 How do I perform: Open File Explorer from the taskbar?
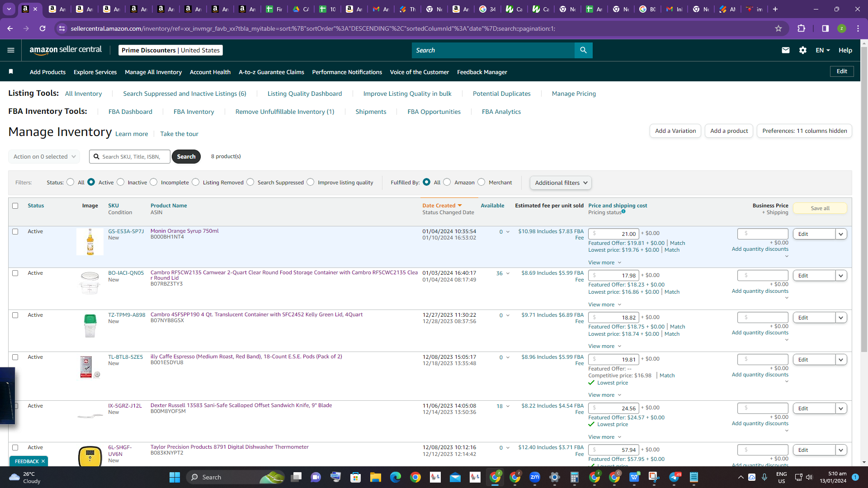(376, 477)
